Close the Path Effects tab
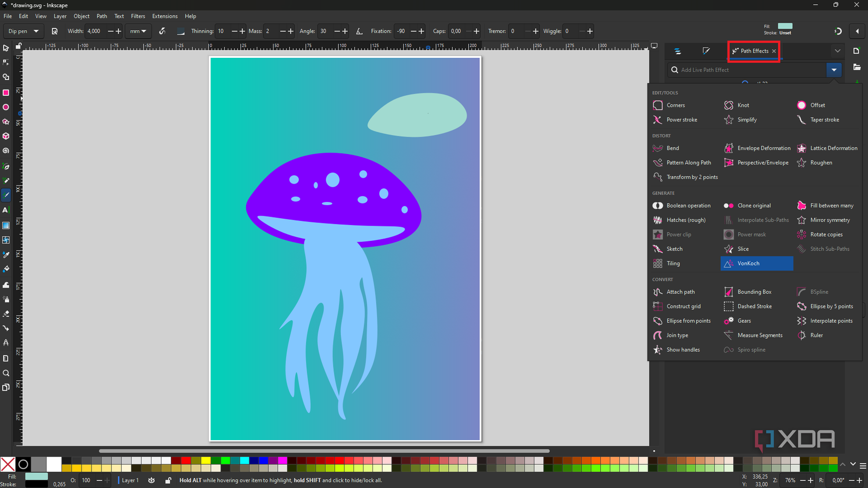 pos(774,51)
